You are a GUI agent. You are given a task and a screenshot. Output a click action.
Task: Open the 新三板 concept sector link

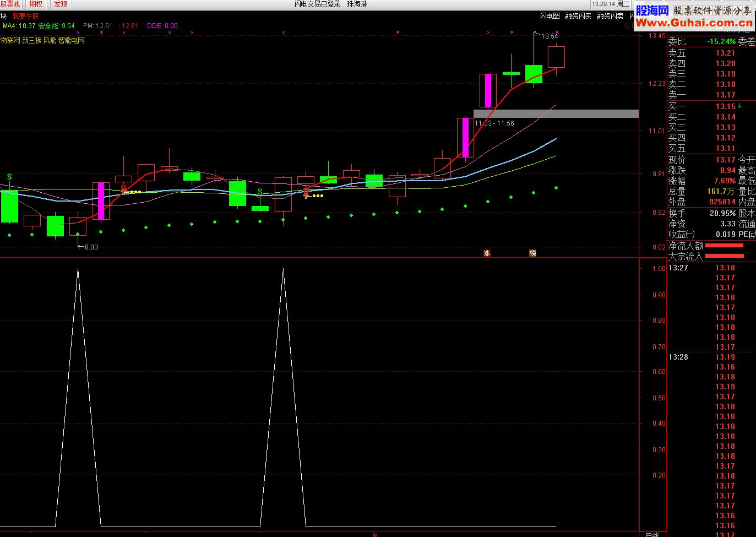pos(31,40)
